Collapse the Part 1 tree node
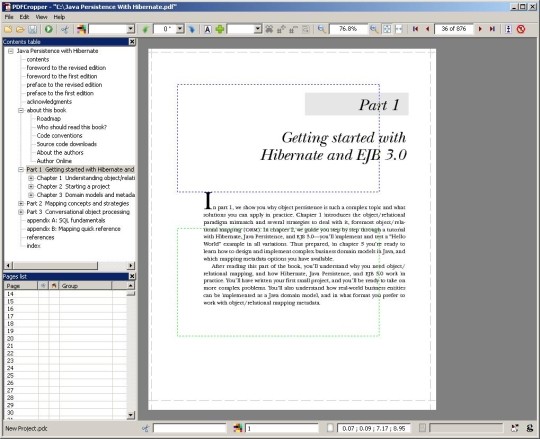Image resolution: width=540 pixels, height=439 pixels. (21, 169)
